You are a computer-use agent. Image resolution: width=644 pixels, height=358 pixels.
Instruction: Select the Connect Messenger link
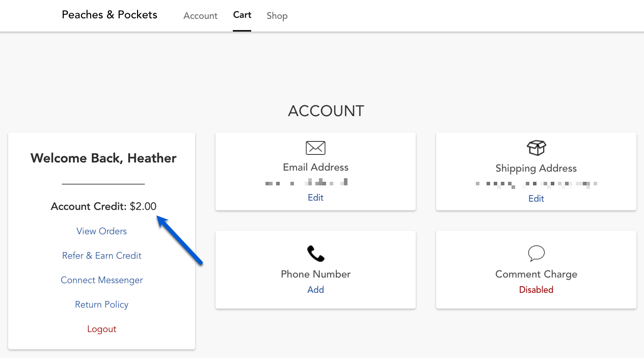coord(101,280)
